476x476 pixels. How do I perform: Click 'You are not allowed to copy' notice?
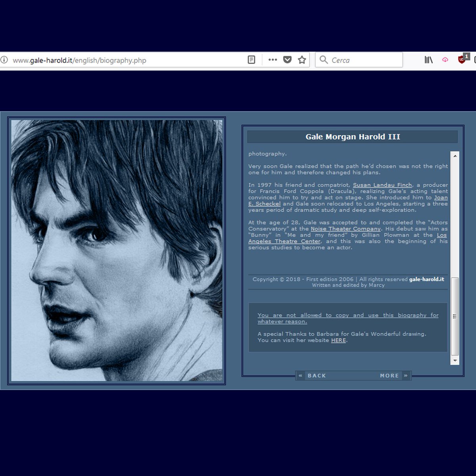(348, 318)
